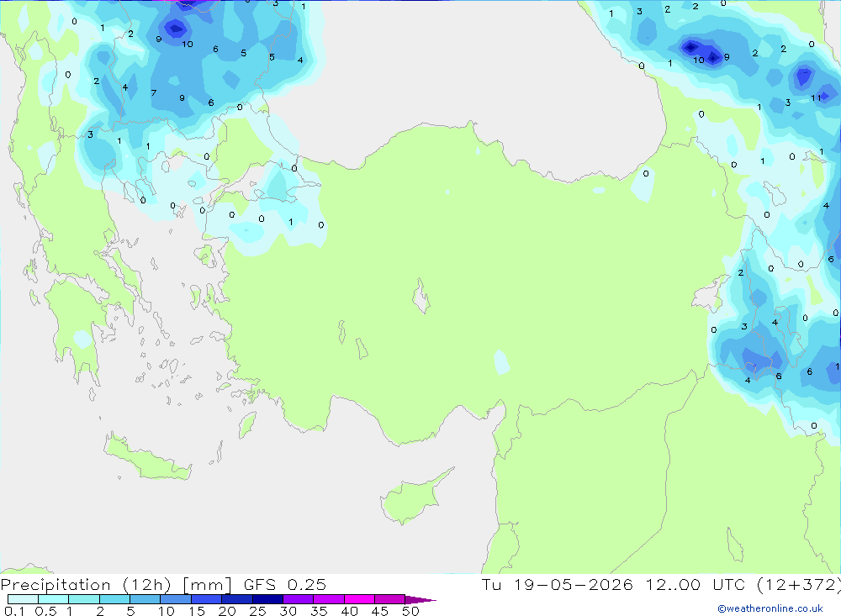Click the '12..00 UTC' time text
This screenshot has height=616, width=841.
pyautogui.click(x=696, y=584)
